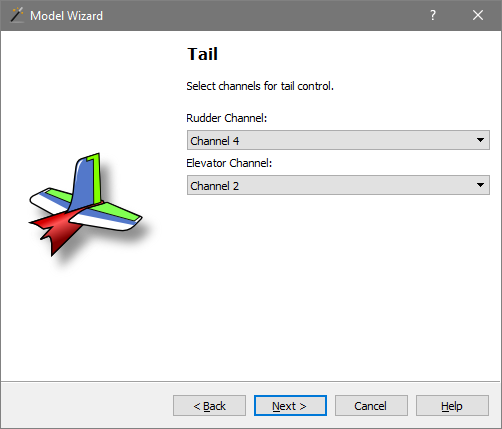The height and width of the screenshot is (429, 502).
Task: Open the Rudder Channel combo box showing Channel 4
Action: pos(338,140)
